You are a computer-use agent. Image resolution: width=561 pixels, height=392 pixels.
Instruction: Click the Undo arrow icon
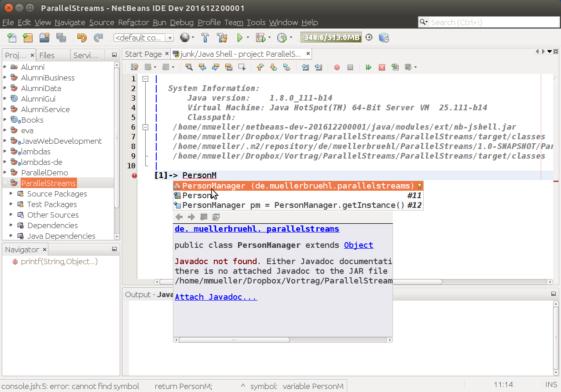(82, 38)
